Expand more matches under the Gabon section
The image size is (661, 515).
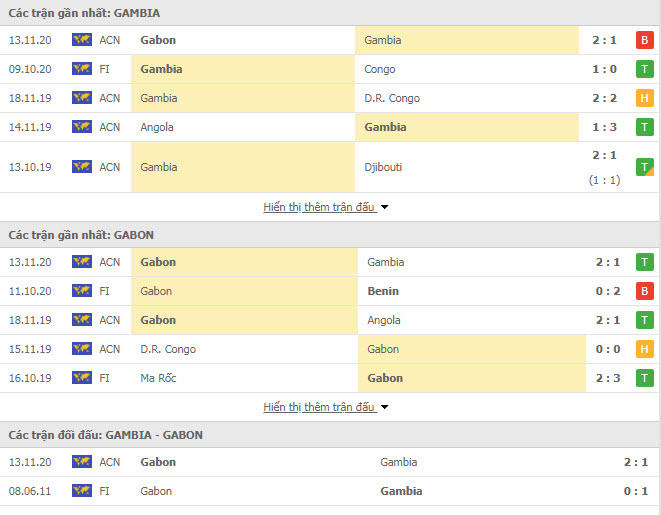pos(319,407)
